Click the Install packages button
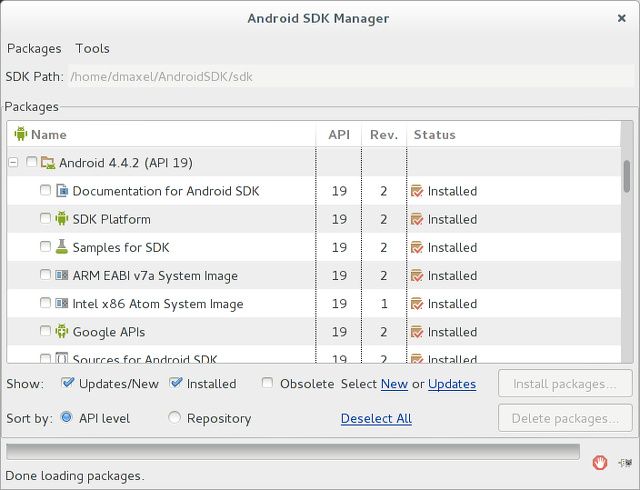Screen dimensions: 640x490 click(x=565, y=383)
